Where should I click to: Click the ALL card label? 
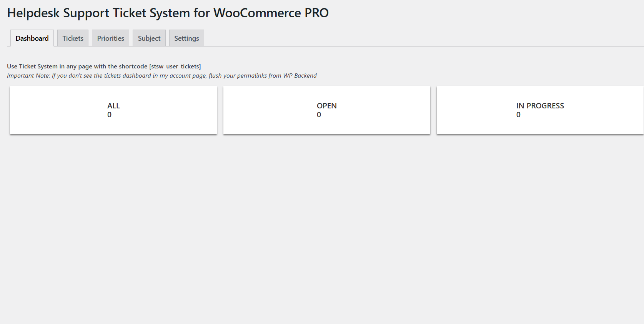[x=113, y=106]
